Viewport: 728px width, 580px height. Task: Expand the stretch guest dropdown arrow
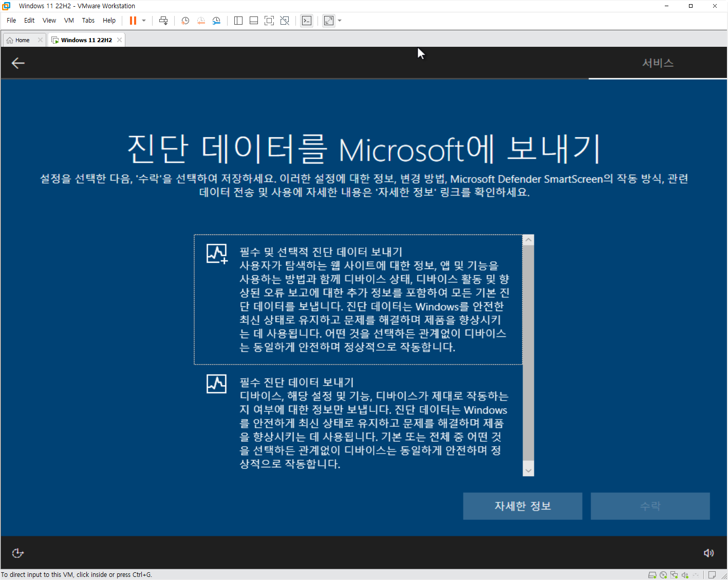pos(340,21)
